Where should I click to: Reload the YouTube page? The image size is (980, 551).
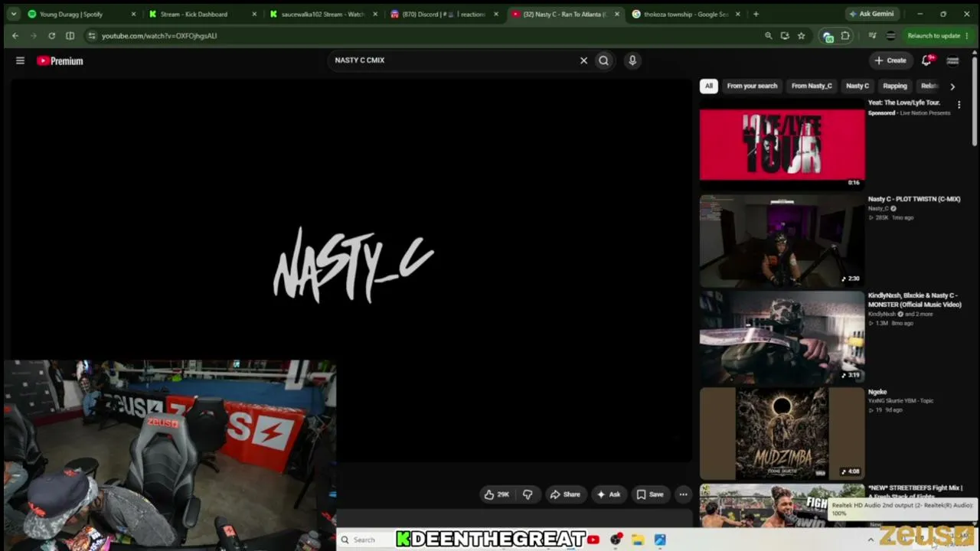tap(51, 36)
